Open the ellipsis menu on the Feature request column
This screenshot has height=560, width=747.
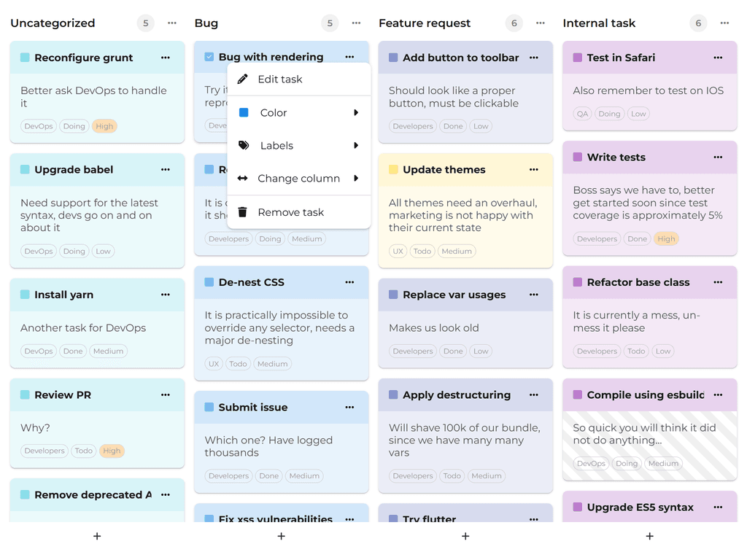[540, 23]
